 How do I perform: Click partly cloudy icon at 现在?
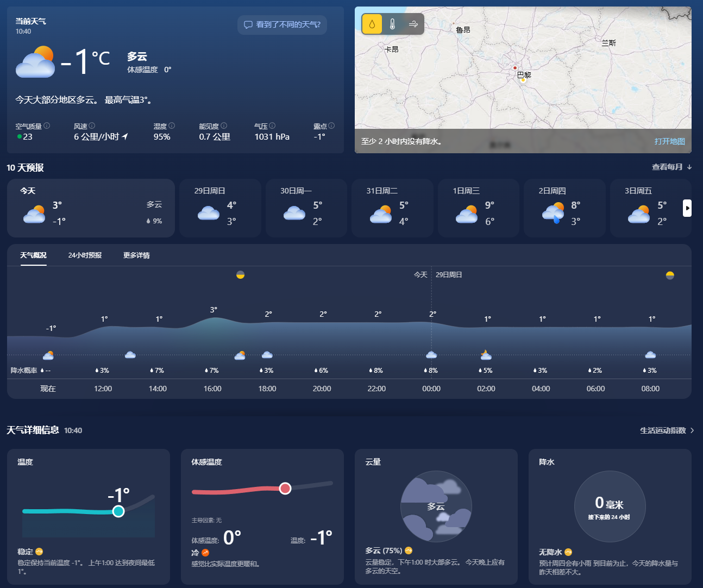click(48, 355)
